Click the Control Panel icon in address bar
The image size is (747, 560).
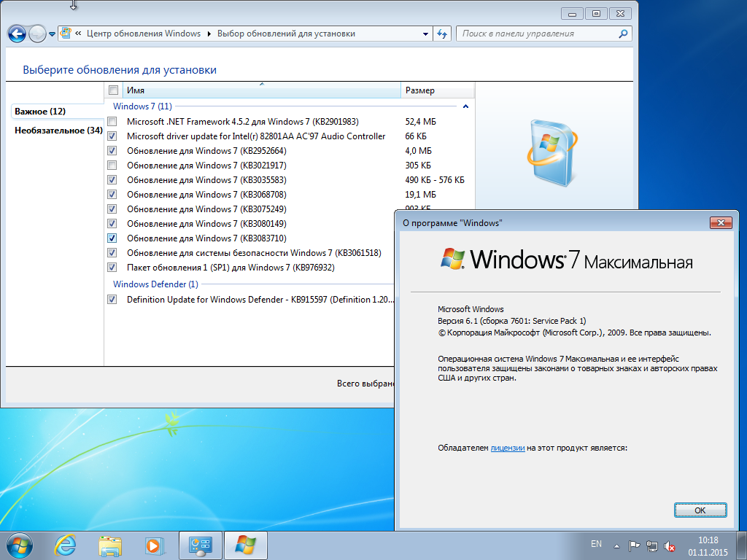point(66,34)
